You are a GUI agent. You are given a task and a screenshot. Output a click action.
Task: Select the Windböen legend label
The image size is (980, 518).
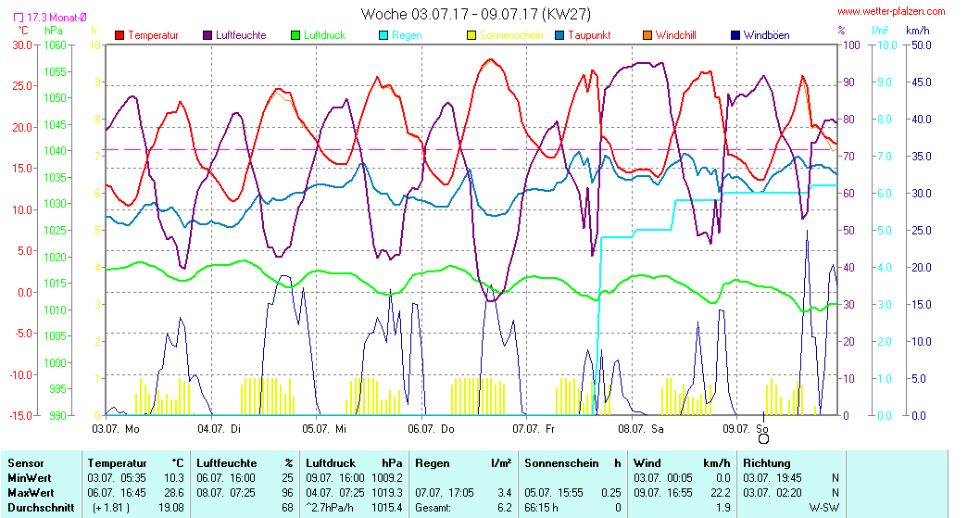(x=766, y=35)
